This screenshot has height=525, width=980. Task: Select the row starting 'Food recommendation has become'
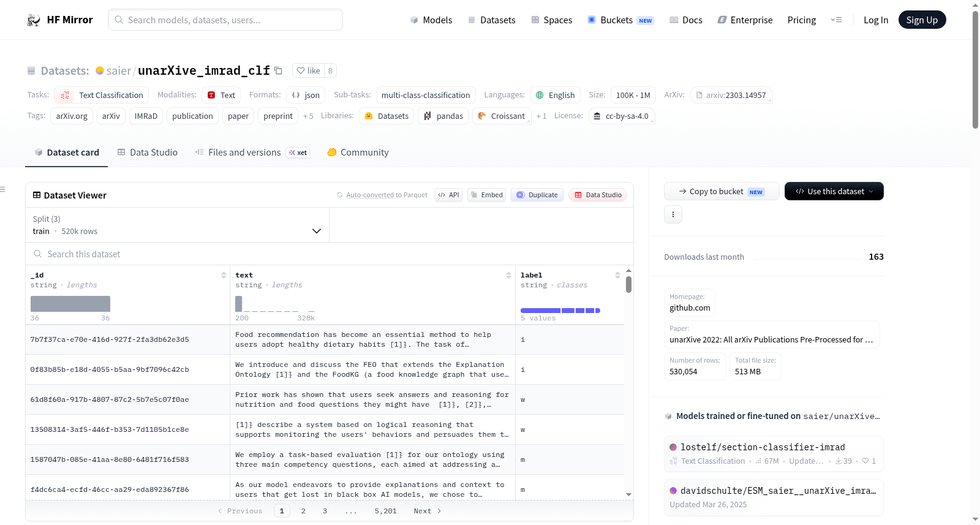tap(325, 339)
